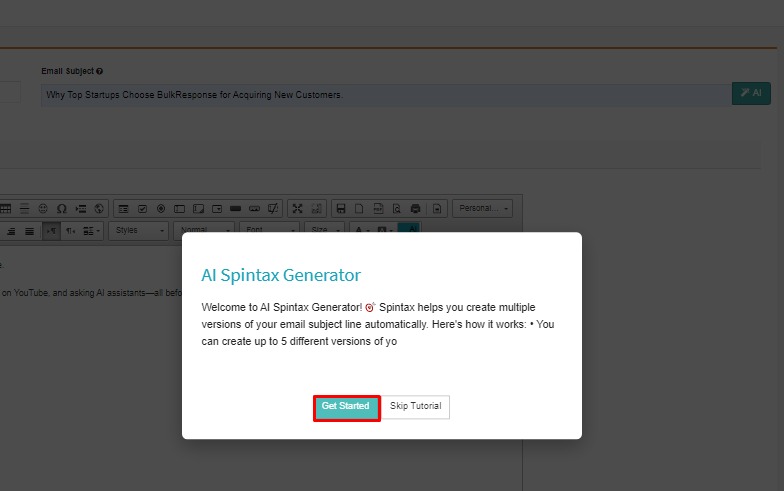Open the text color picker
The width and height of the screenshot is (784, 491).
[360, 230]
